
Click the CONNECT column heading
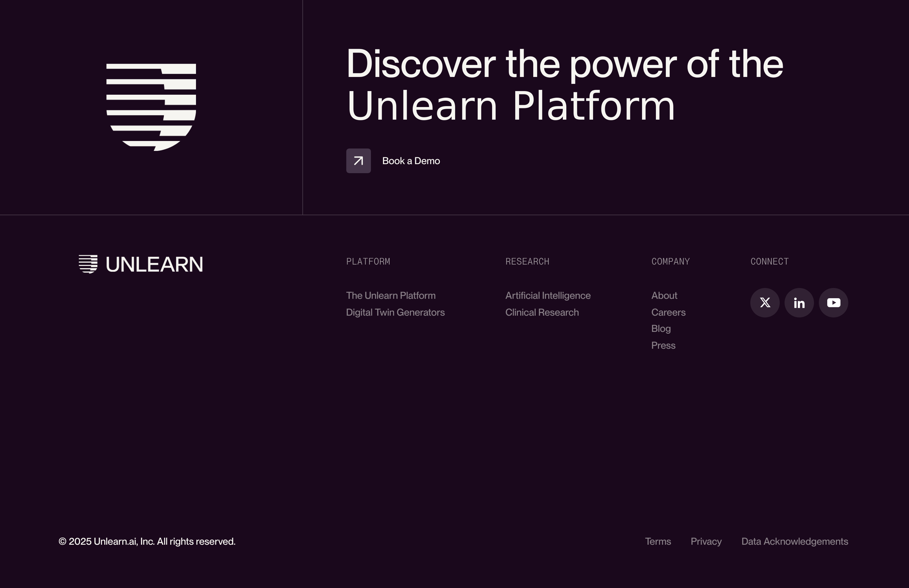click(769, 262)
